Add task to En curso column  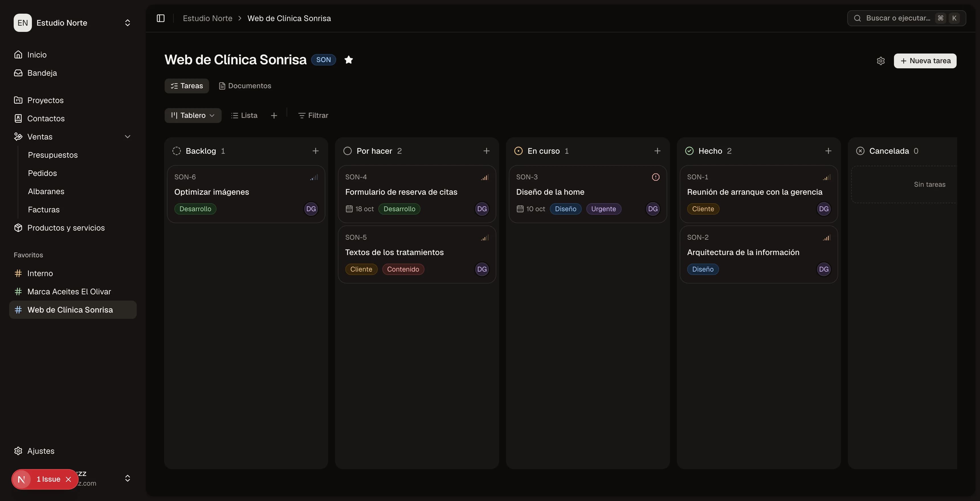click(657, 151)
